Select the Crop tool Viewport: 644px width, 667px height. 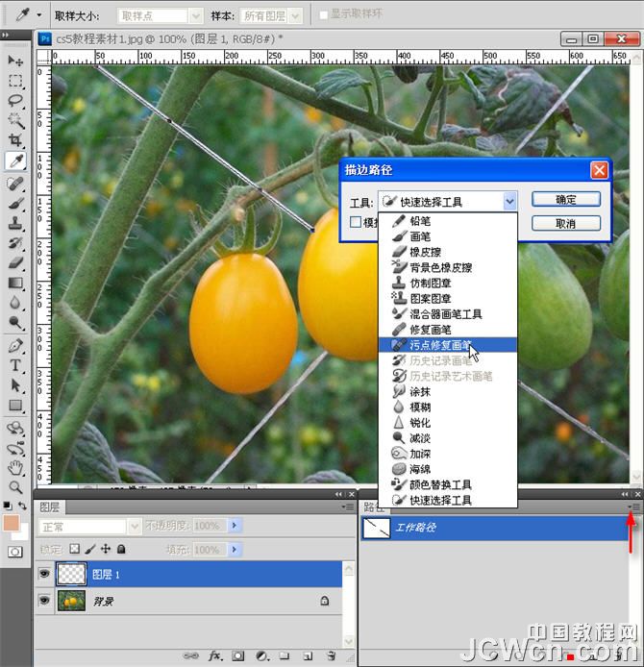(x=15, y=140)
